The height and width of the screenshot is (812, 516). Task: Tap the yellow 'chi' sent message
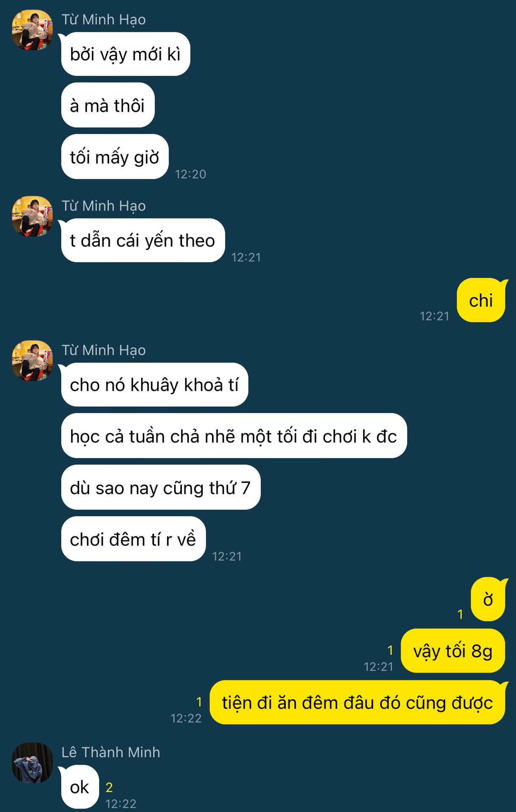click(x=481, y=300)
